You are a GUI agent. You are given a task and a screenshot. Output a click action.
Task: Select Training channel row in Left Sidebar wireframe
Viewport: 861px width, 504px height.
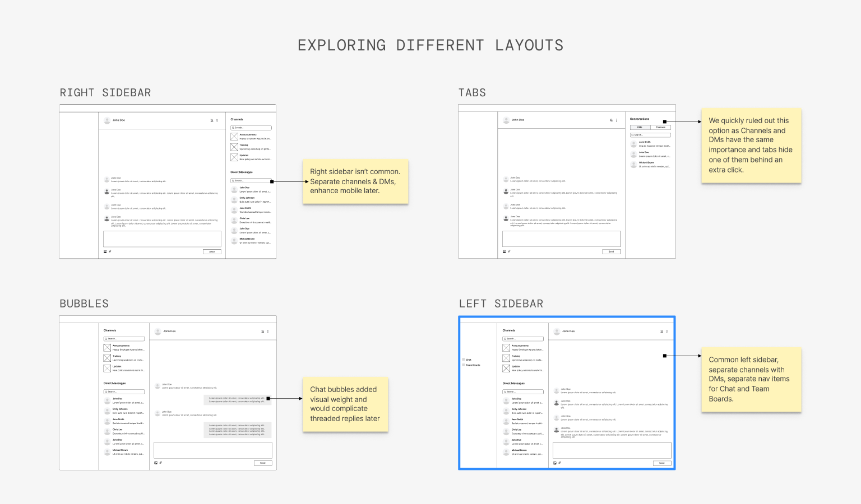(x=523, y=358)
